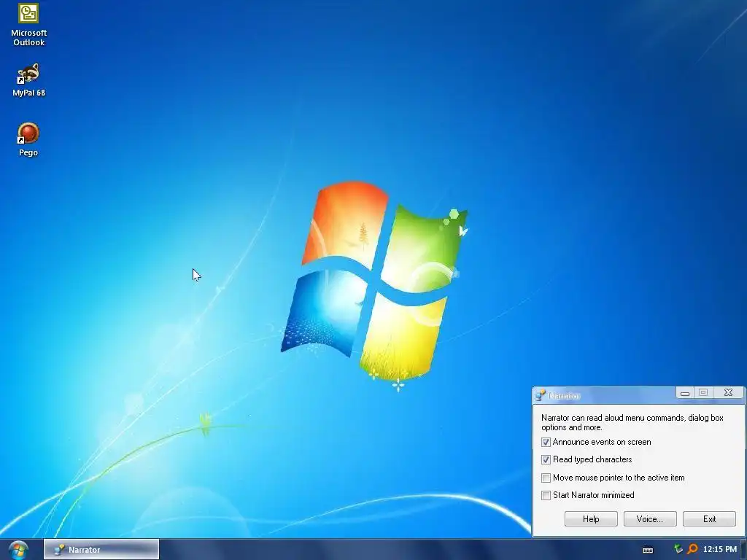Close the Narrator window
The height and width of the screenshot is (560, 747).
(729, 392)
